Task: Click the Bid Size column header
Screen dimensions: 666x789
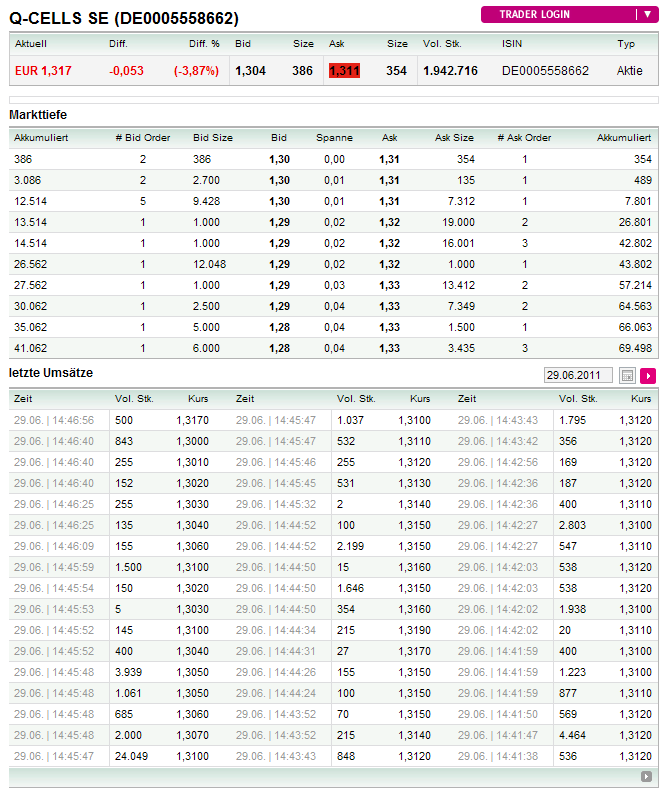Action: 213,137
